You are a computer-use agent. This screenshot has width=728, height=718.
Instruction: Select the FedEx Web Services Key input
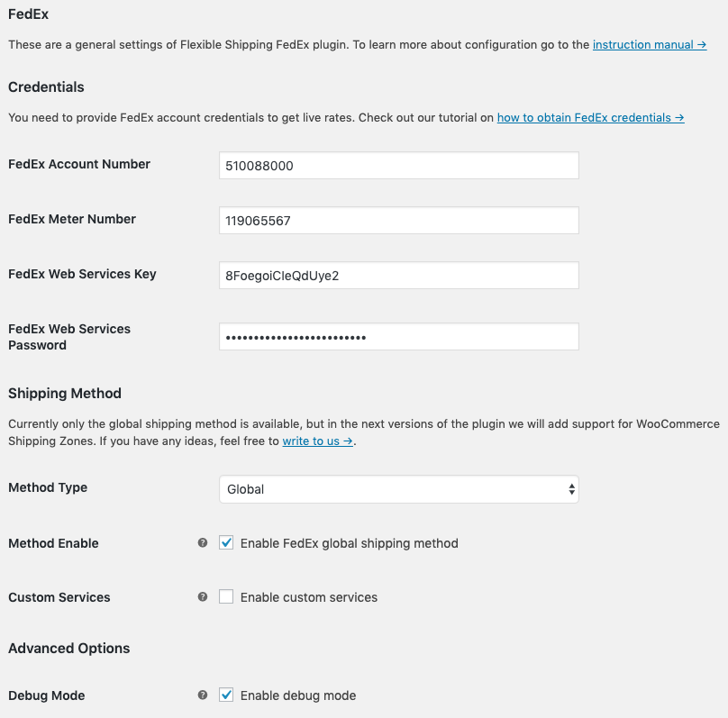pos(398,276)
